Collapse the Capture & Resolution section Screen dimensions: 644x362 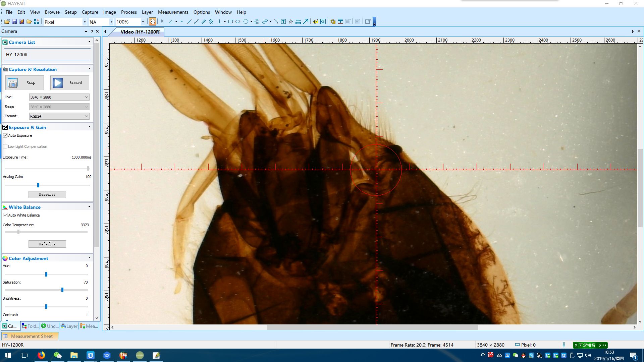pos(89,69)
